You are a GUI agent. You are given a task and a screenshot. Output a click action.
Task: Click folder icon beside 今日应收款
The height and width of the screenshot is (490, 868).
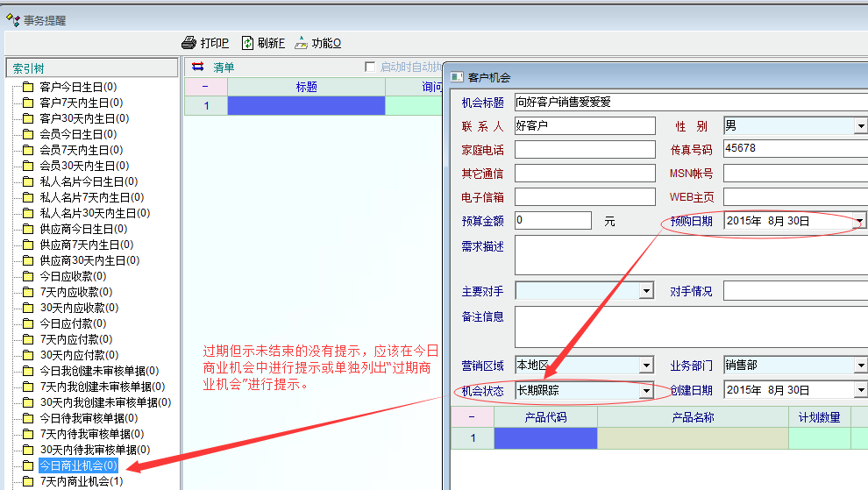point(27,276)
